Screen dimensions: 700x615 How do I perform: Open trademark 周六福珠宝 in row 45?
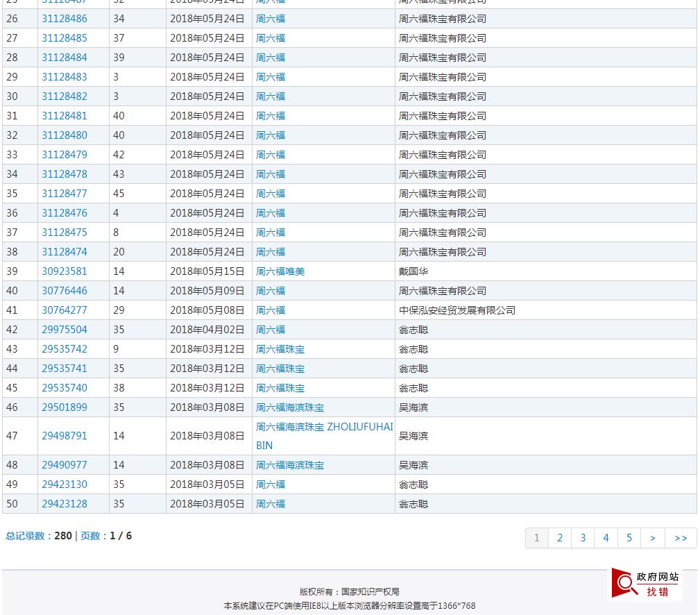tap(280, 388)
